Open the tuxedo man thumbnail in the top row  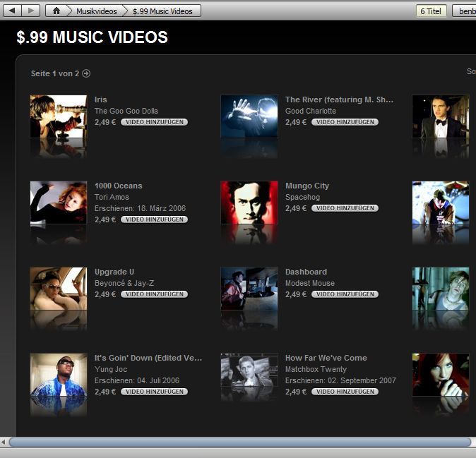pyautogui.click(x=441, y=116)
